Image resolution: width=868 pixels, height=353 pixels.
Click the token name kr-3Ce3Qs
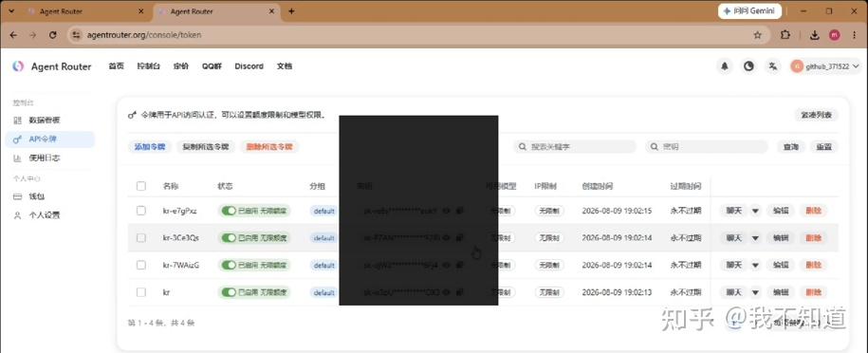181,238
